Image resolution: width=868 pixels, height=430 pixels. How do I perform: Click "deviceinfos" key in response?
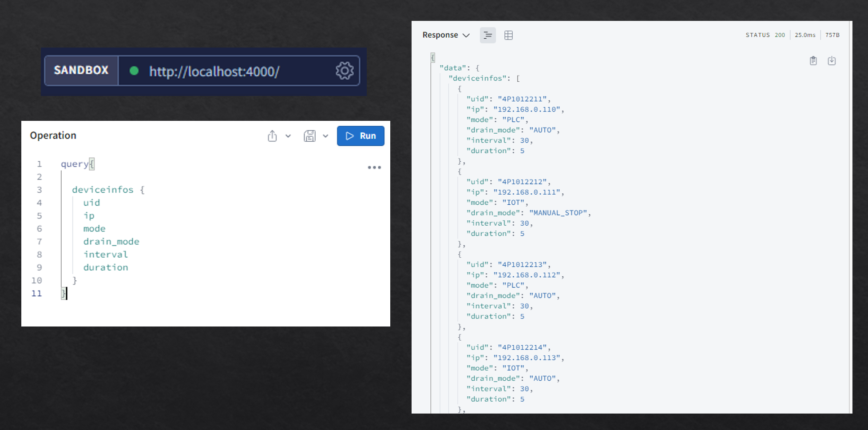click(x=478, y=78)
